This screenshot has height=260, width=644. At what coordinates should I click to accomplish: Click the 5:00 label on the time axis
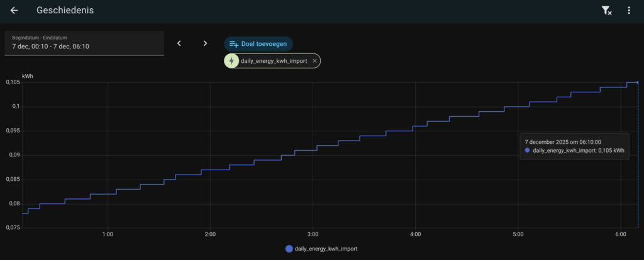[x=517, y=234]
